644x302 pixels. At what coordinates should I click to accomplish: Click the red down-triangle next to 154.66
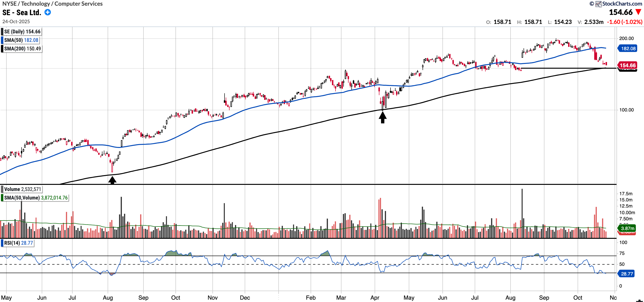pyautogui.click(x=639, y=12)
